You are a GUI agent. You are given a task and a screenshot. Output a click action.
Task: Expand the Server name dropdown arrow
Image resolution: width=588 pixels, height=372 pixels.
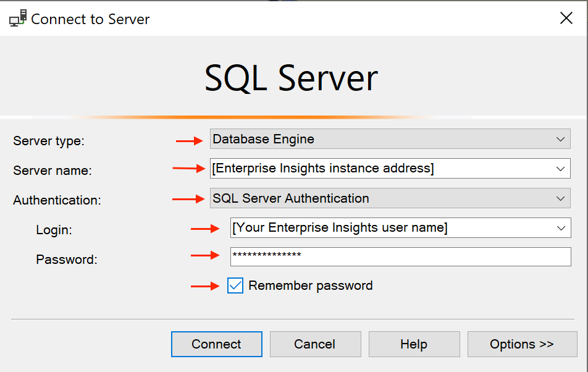click(x=560, y=168)
